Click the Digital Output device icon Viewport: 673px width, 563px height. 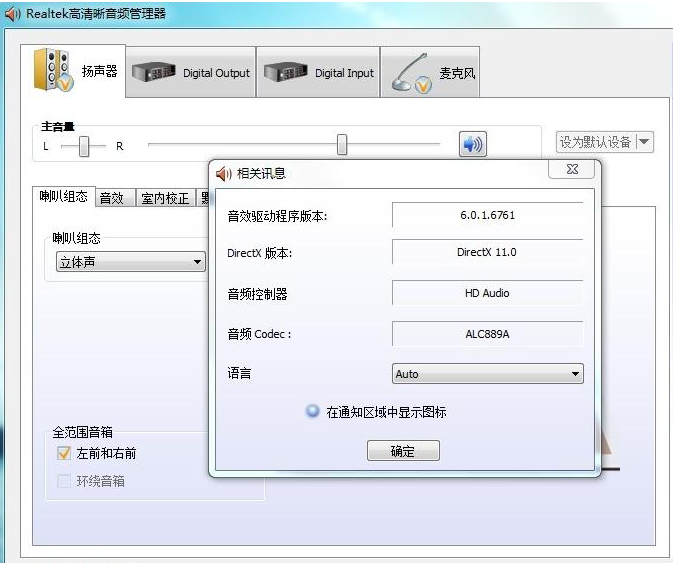click(154, 73)
